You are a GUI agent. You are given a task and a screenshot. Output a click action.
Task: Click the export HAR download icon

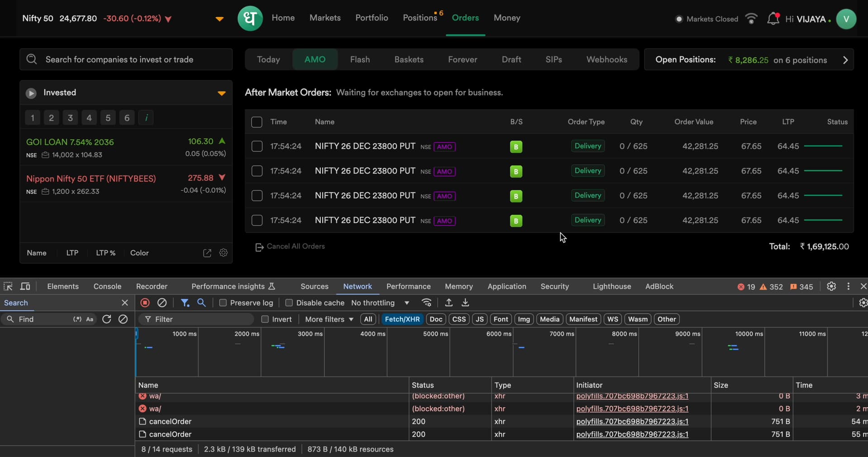tap(465, 302)
